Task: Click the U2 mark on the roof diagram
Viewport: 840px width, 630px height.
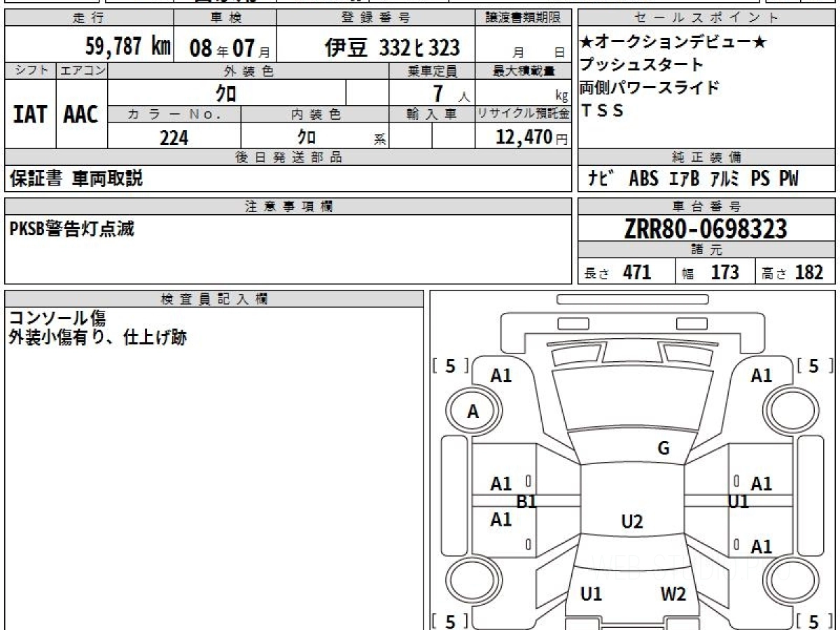Action: [631, 521]
